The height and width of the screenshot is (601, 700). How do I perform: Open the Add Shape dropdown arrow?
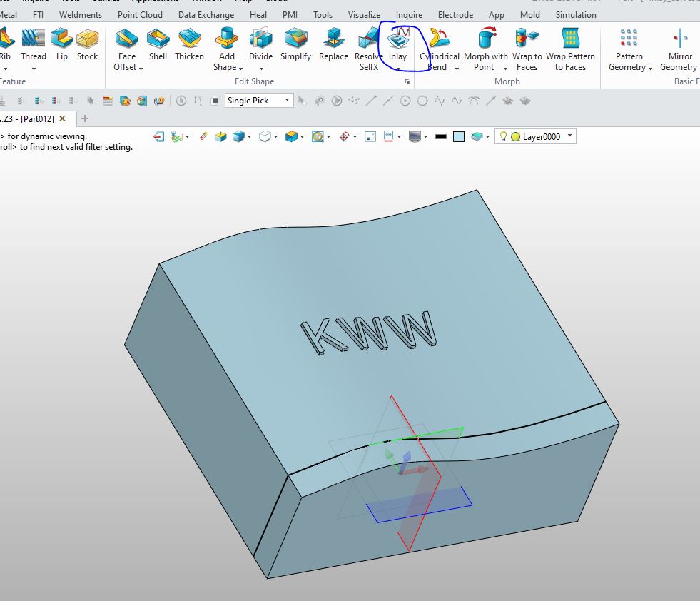(x=240, y=69)
